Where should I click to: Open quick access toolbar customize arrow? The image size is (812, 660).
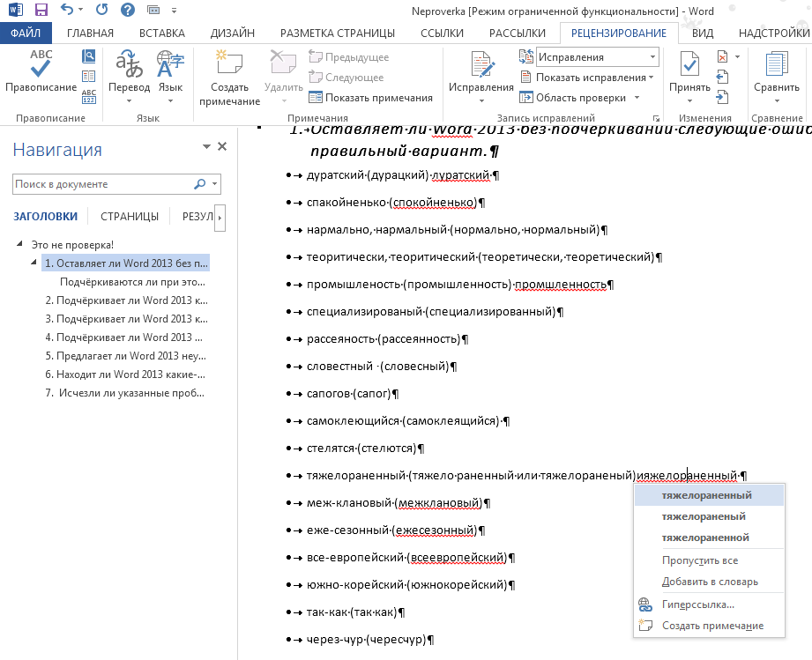[x=174, y=10]
